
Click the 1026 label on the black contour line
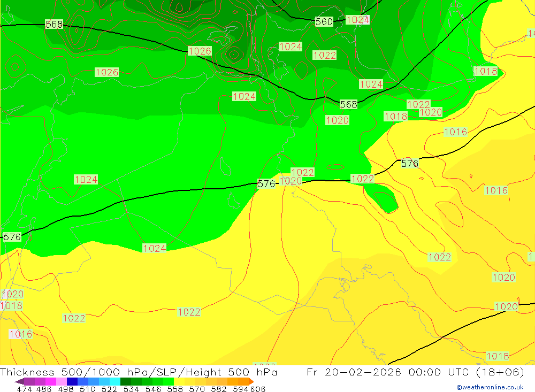point(200,51)
